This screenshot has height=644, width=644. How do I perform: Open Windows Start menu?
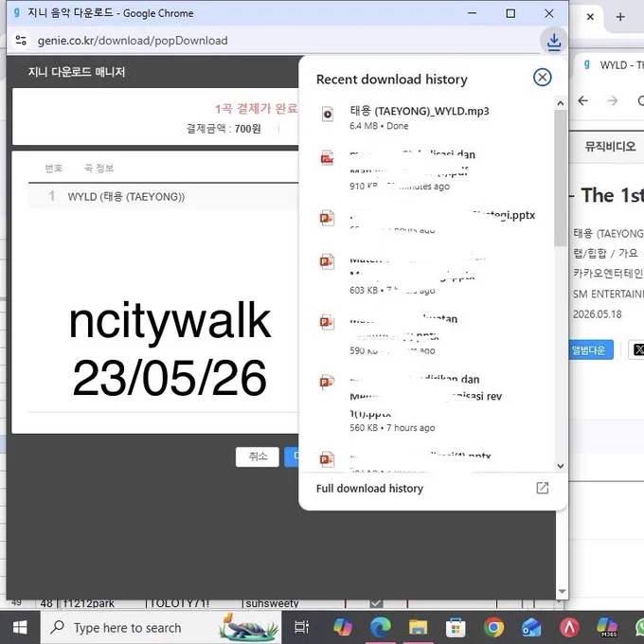tap(20, 627)
